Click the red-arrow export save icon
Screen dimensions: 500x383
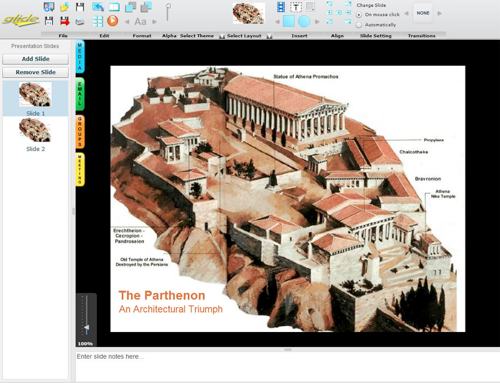[x=65, y=21]
